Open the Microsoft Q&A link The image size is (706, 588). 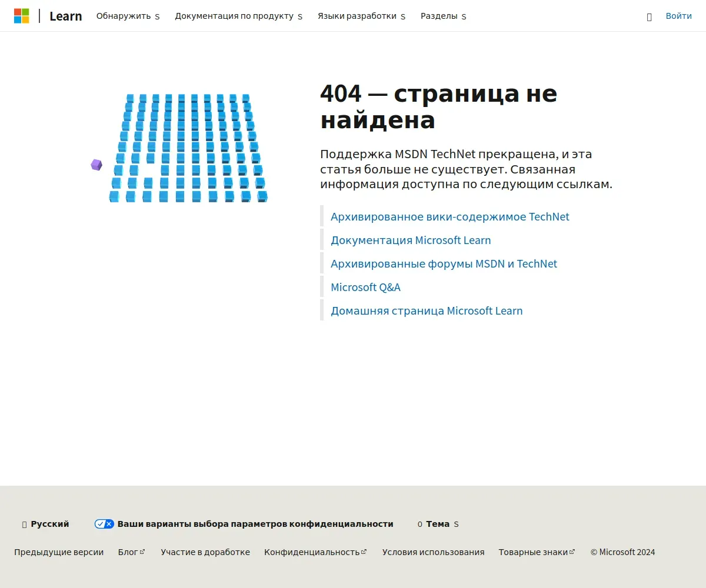365,287
